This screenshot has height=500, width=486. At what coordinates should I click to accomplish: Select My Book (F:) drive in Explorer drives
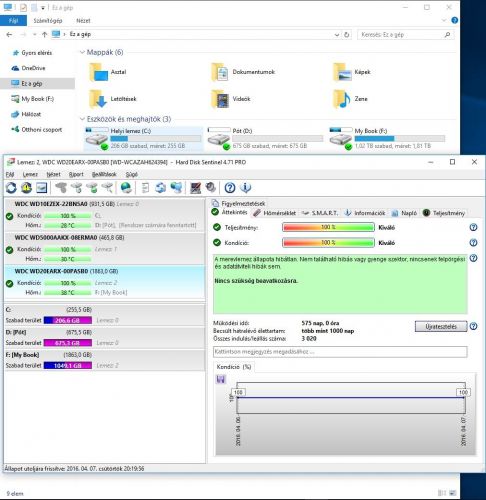click(387, 138)
